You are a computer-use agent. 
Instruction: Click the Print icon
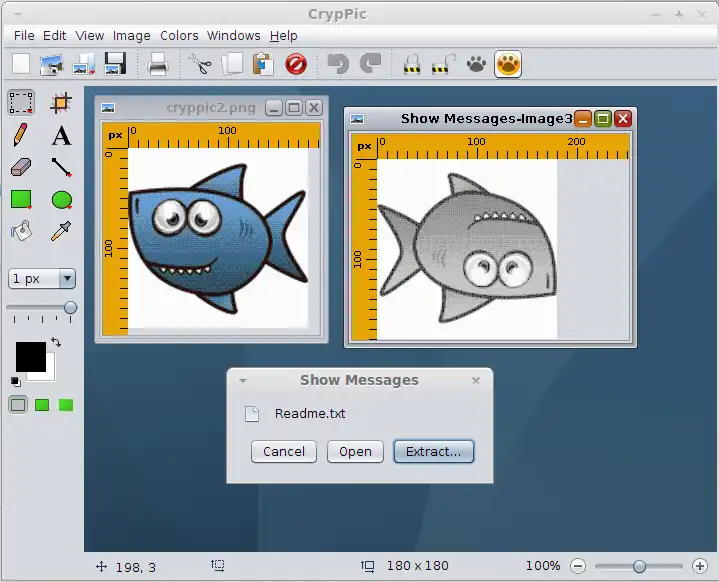tap(158, 64)
